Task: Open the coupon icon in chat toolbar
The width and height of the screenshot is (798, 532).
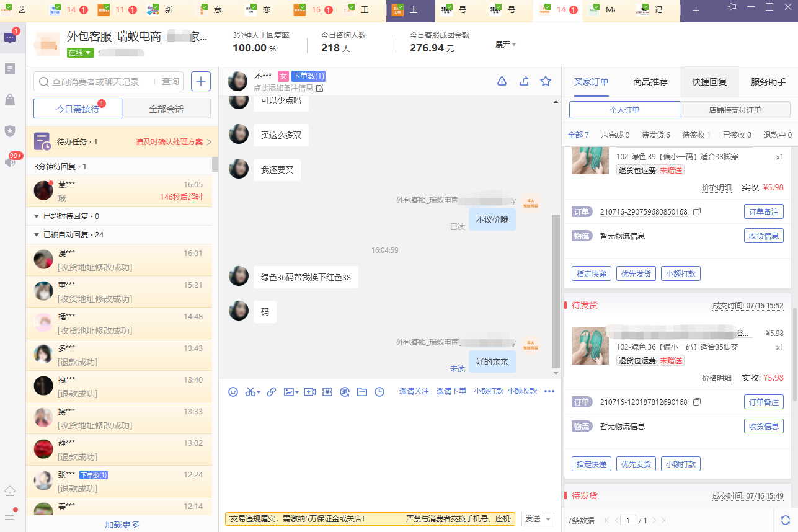Action: [328, 392]
